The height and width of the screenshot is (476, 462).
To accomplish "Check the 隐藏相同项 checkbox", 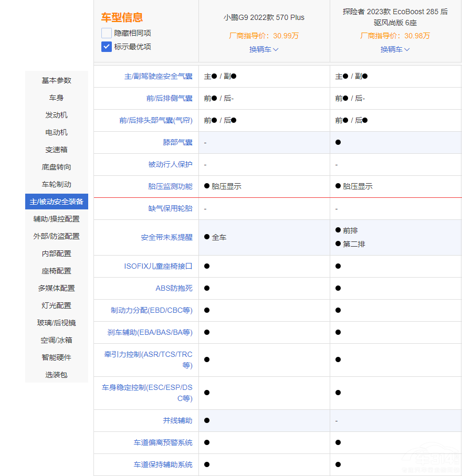I will coord(107,33).
